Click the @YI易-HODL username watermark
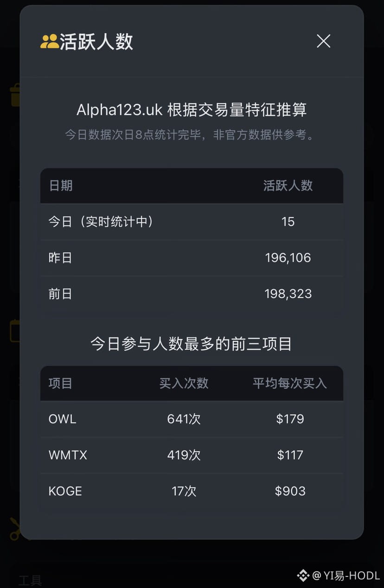This screenshot has width=384, height=588. (346, 575)
